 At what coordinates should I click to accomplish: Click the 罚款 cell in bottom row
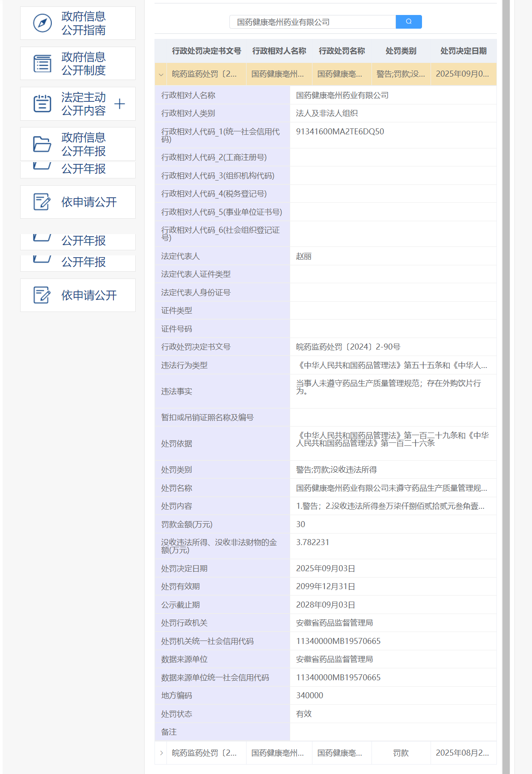(x=401, y=753)
